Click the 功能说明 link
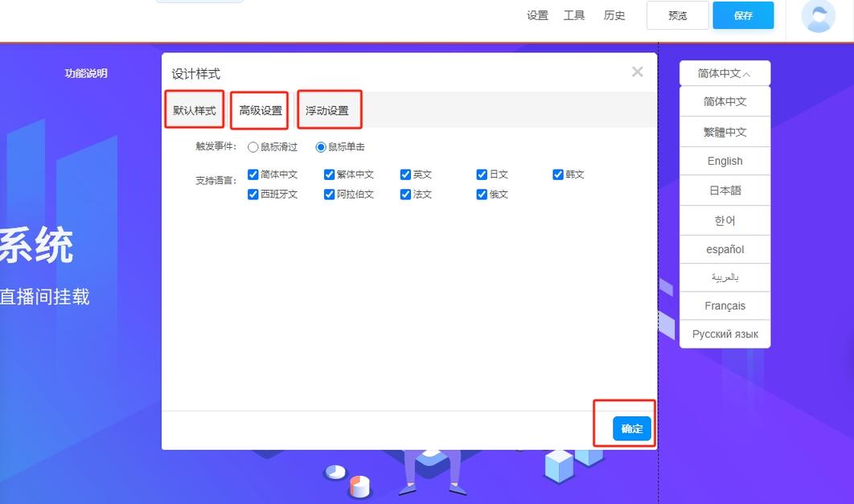 tap(86, 73)
